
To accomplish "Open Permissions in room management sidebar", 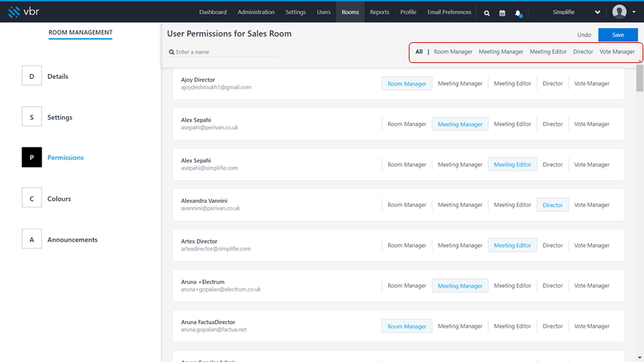I will click(65, 157).
